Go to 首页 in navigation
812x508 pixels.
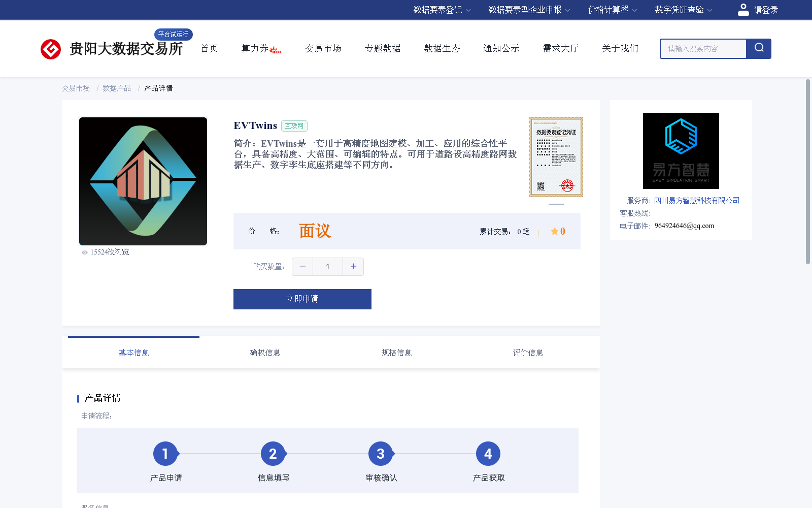[209, 48]
